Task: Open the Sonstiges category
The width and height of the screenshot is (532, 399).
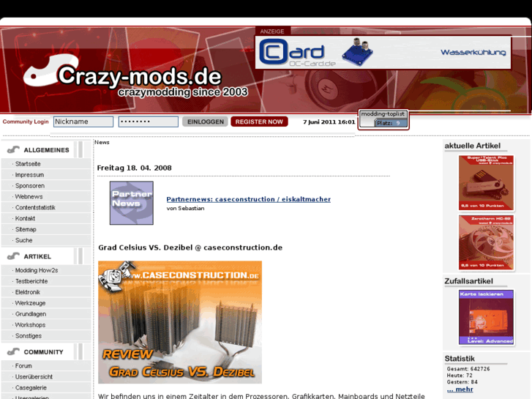Action: (29, 335)
